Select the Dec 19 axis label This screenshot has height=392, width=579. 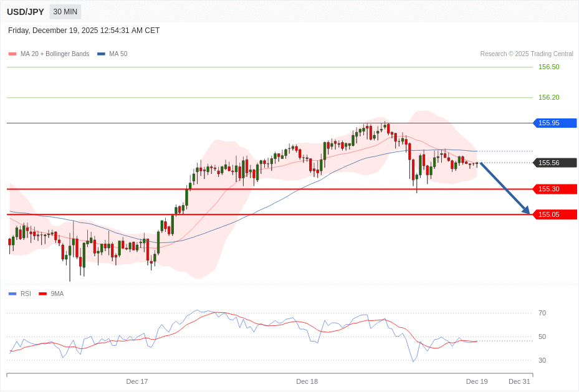[477, 381]
